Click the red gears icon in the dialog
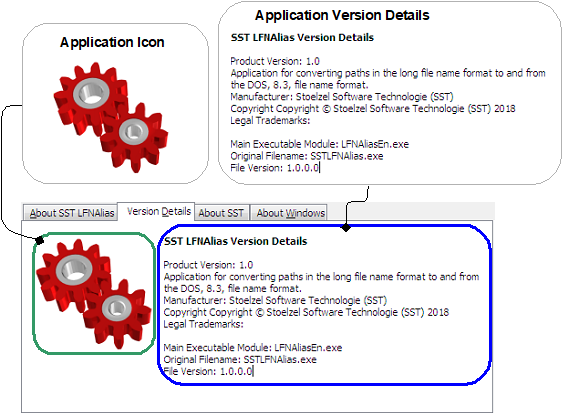The height and width of the screenshot is (414, 563). tap(93, 293)
